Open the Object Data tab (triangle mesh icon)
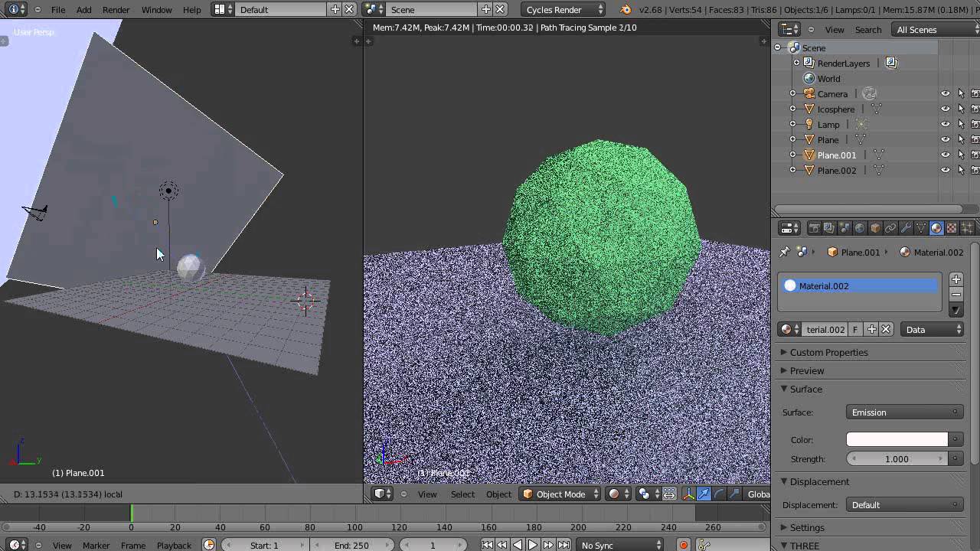The image size is (980, 551). (921, 228)
